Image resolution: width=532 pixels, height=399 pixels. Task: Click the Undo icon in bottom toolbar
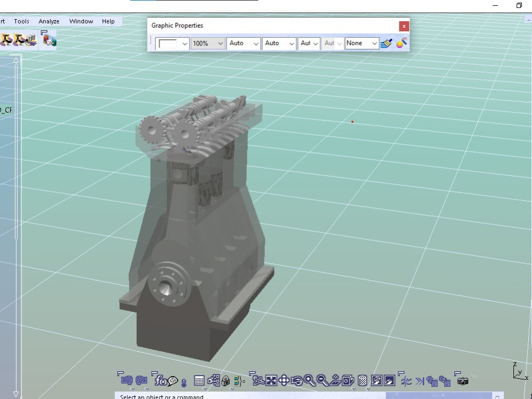click(x=127, y=381)
